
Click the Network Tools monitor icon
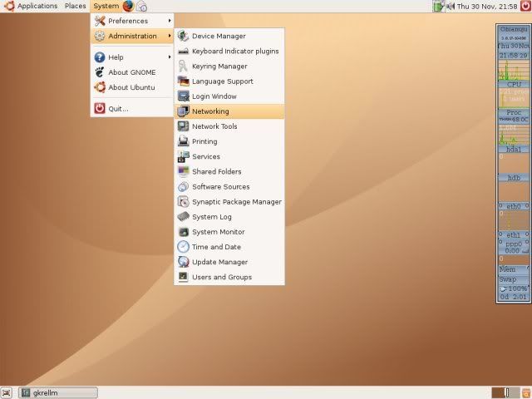(x=183, y=126)
